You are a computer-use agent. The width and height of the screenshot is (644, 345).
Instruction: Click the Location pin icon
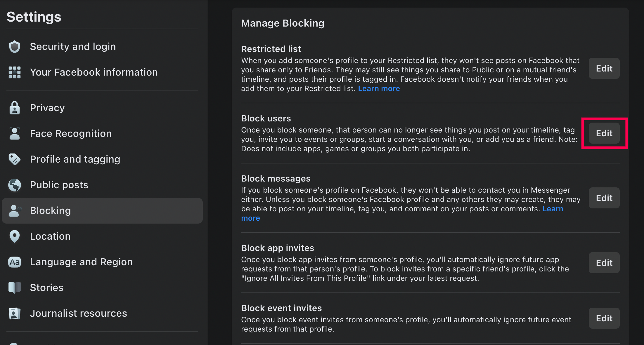[x=14, y=236]
